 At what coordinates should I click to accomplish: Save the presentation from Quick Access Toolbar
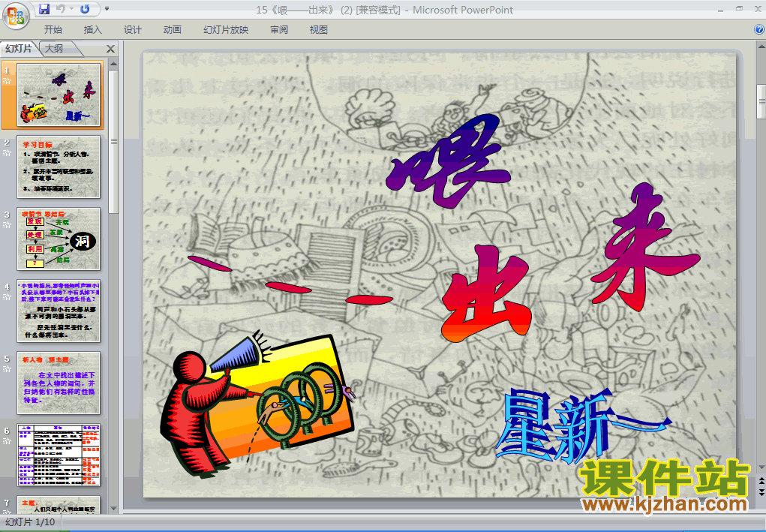point(44,9)
